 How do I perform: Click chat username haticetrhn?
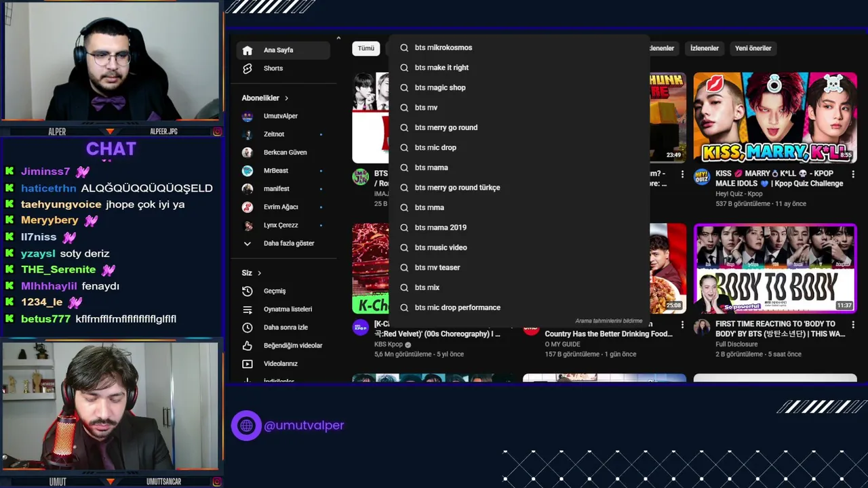coord(48,188)
